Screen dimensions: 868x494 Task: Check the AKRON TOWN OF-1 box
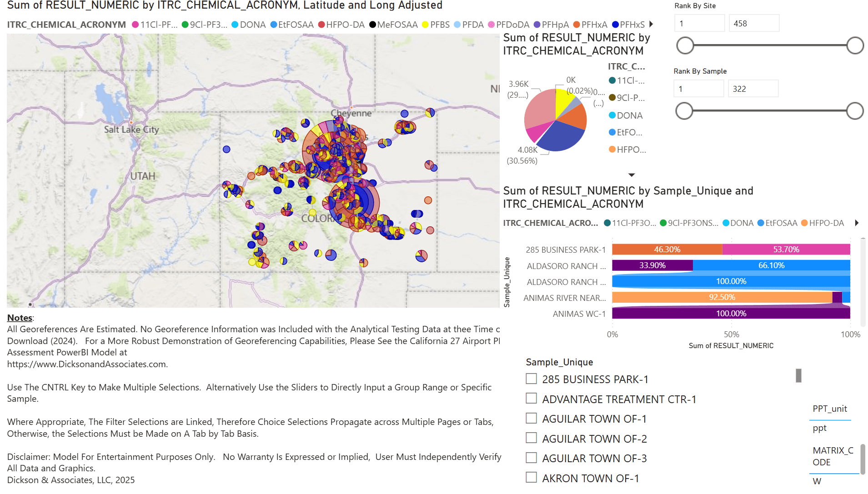pos(531,477)
